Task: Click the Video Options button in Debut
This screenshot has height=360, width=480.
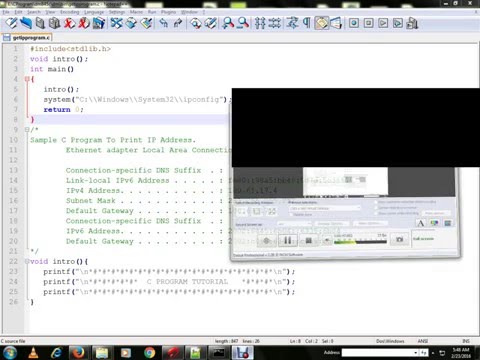Action: (x=370, y=223)
